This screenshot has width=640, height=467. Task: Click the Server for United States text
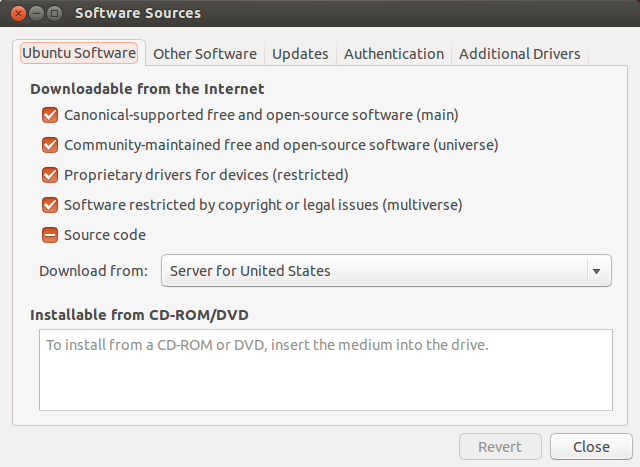[x=250, y=271]
